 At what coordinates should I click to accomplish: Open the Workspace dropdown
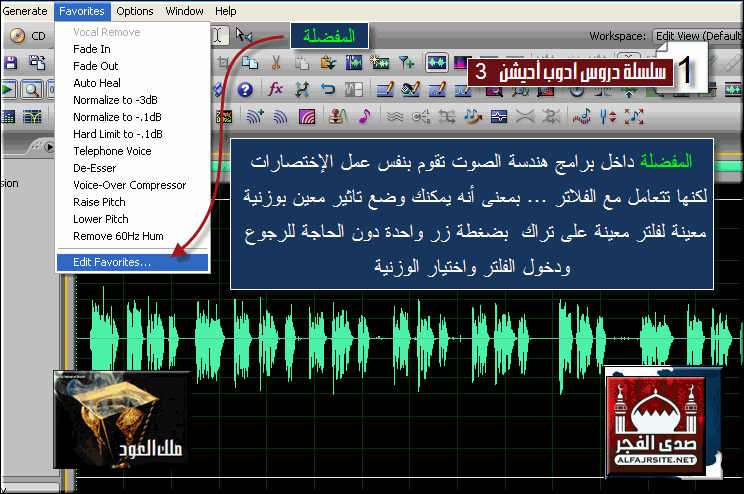[697, 36]
